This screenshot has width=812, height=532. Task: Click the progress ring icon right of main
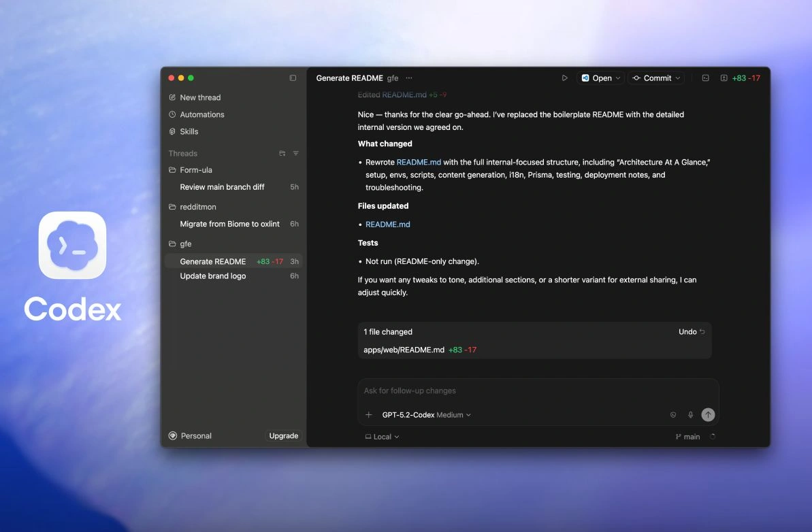(713, 437)
